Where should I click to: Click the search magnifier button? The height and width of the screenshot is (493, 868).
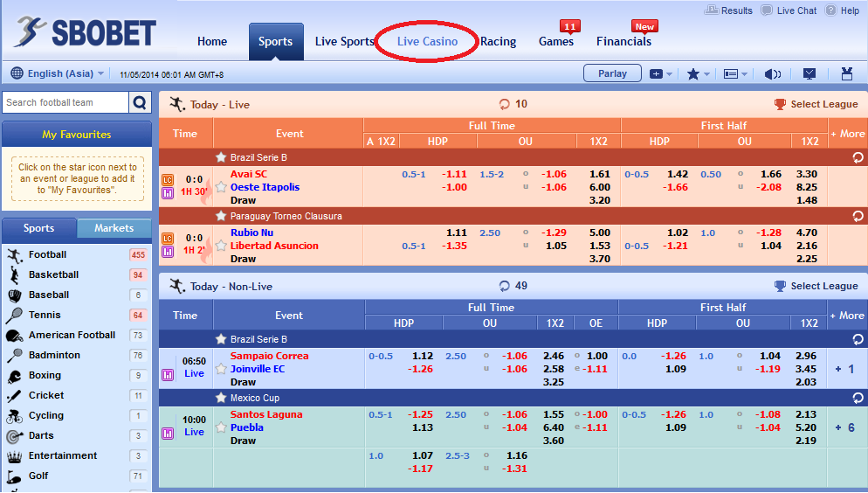coord(140,102)
